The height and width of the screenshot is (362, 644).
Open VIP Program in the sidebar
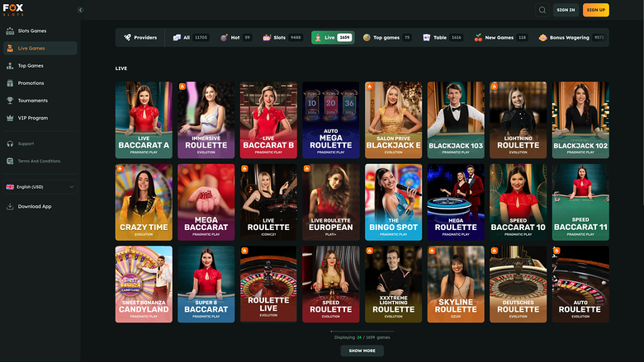point(40,118)
